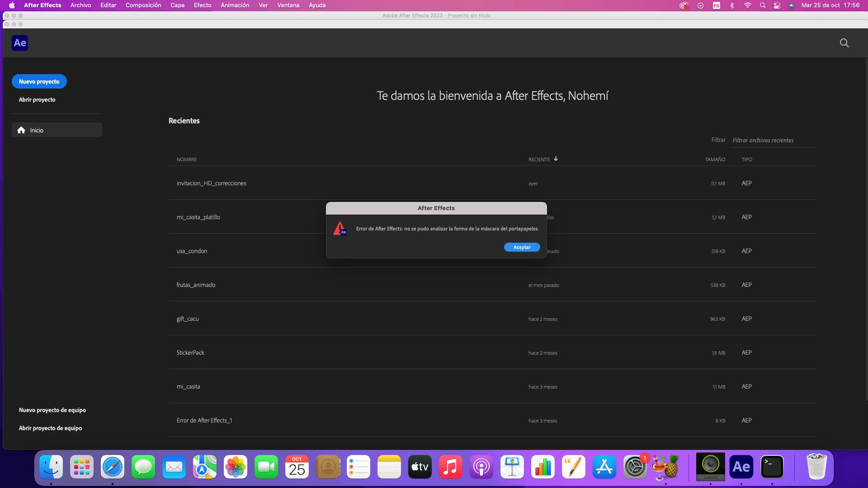Click the After Effects Ae logo icon
The width and height of the screenshot is (868, 488).
(x=20, y=43)
